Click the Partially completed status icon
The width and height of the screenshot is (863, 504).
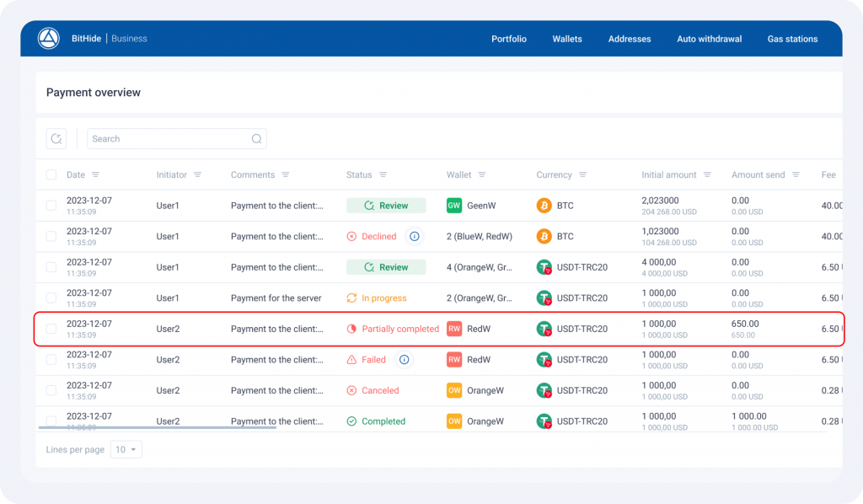[352, 329]
